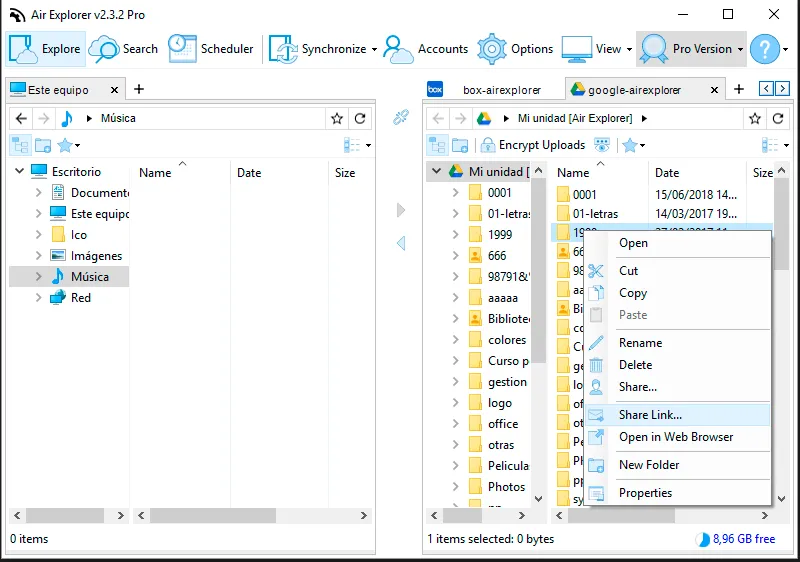Select the 01-letras folder in file list
Image resolution: width=800 pixels, height=562 pixels.
pyautogui.click(x=595, y=214)
